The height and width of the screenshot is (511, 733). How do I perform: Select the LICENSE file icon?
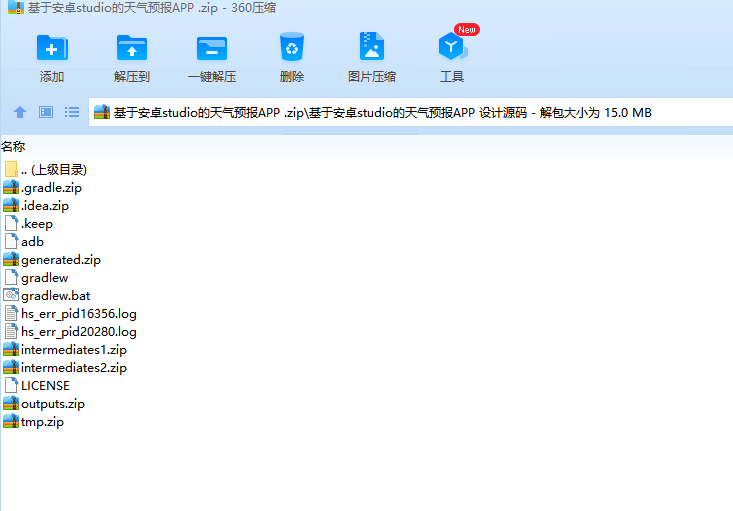click(x=11, y=385)
